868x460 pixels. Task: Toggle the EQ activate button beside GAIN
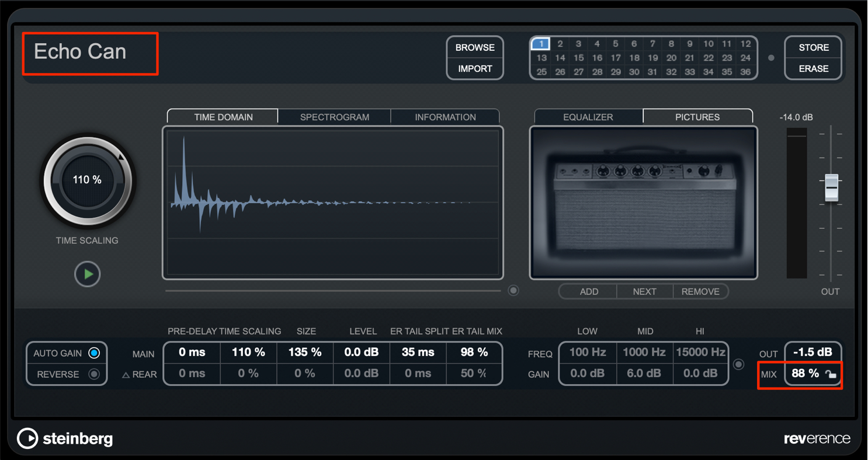click(x=738, y=364)
